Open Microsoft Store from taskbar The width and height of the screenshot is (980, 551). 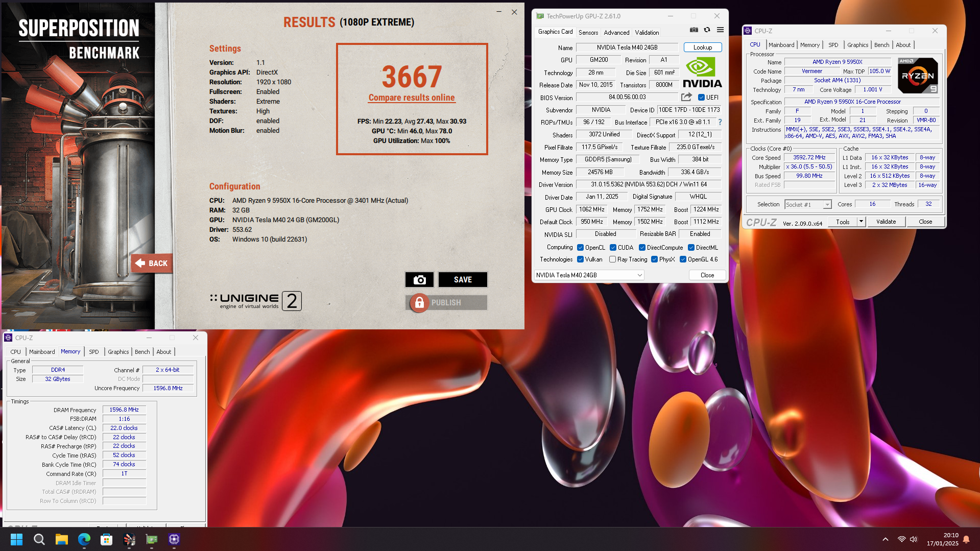tap(107, 539)
